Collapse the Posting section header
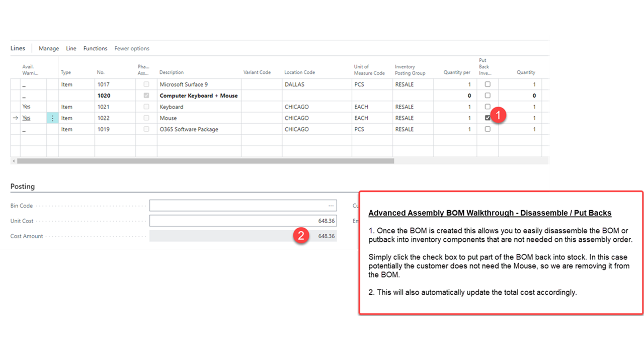644x362 pixels. 23,186
